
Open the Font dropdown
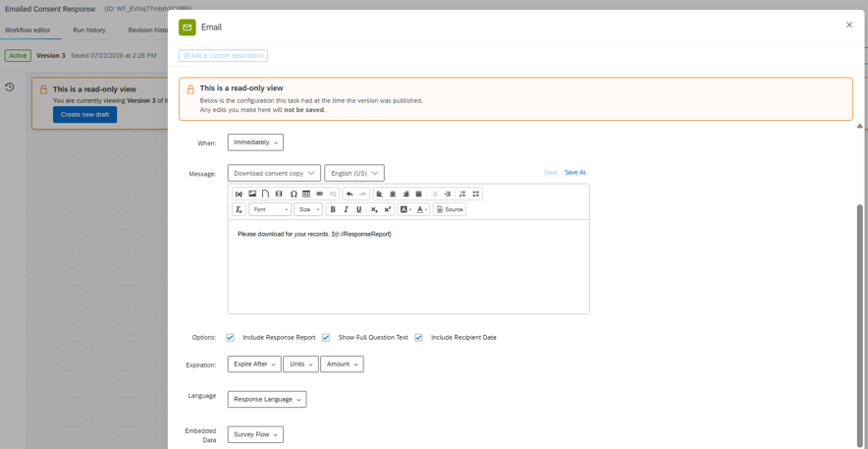[270, 209]
